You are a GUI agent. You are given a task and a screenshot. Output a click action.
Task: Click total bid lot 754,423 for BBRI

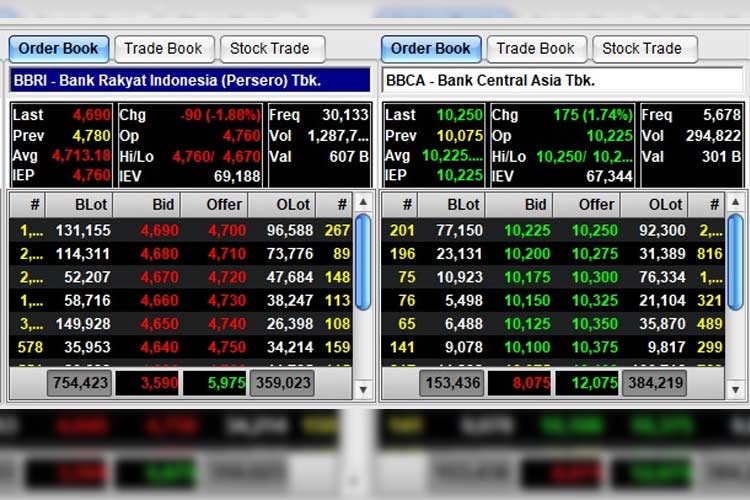(x=79, y=383)
